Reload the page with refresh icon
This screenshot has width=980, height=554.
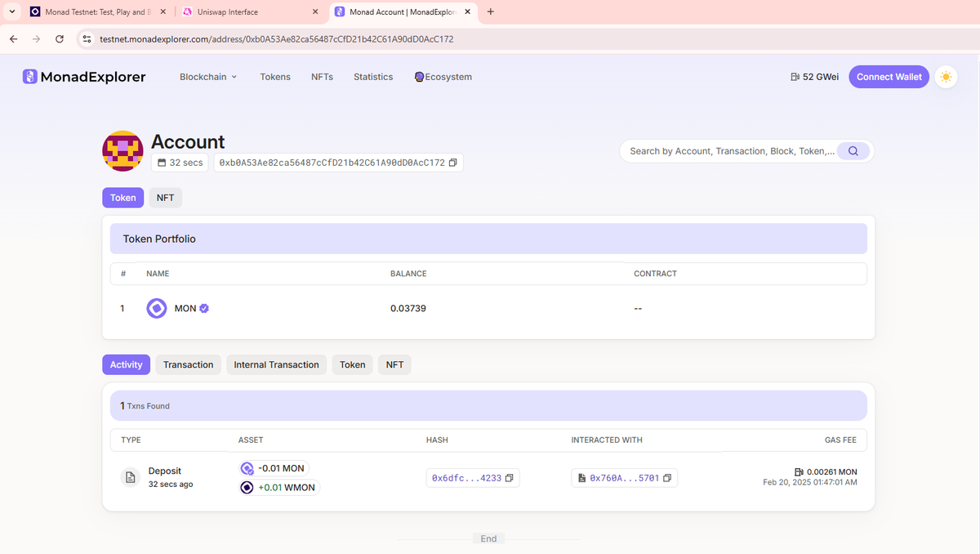[60, 39]
